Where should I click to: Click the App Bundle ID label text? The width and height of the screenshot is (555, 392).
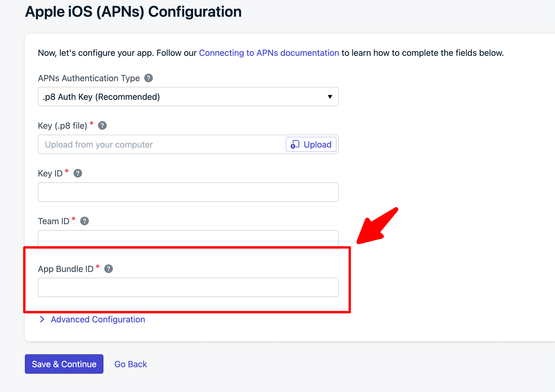tap(66, 269)
